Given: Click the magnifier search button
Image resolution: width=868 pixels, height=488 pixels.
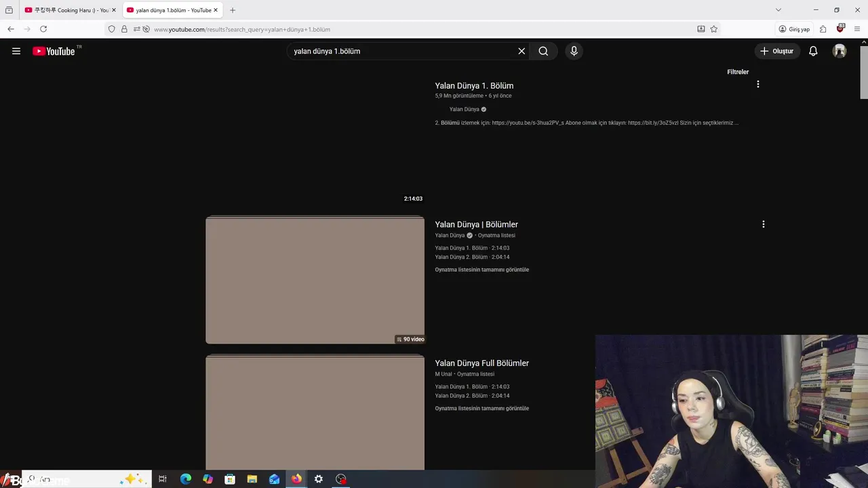Looking at the screenshot, I should pyautogui.click(x=543, y=51).
